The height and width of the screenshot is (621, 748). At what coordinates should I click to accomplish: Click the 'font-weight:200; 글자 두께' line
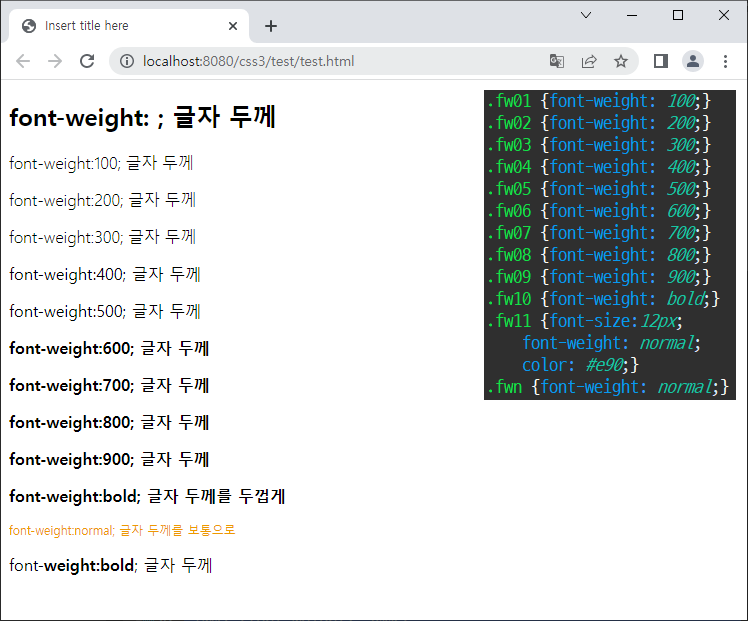coord(103,200)
